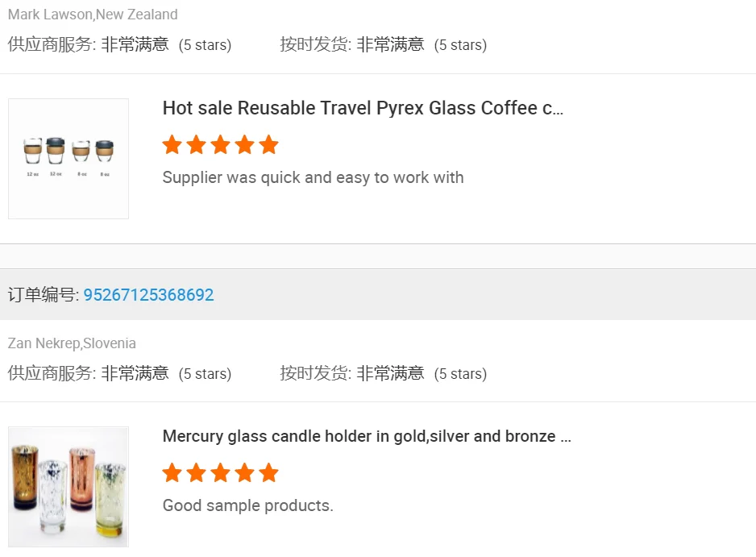Screen dimensions: 756x557
Task: Click the reviewer name Mark Lawson, New Zealand
Action: (x=93, y=15)
